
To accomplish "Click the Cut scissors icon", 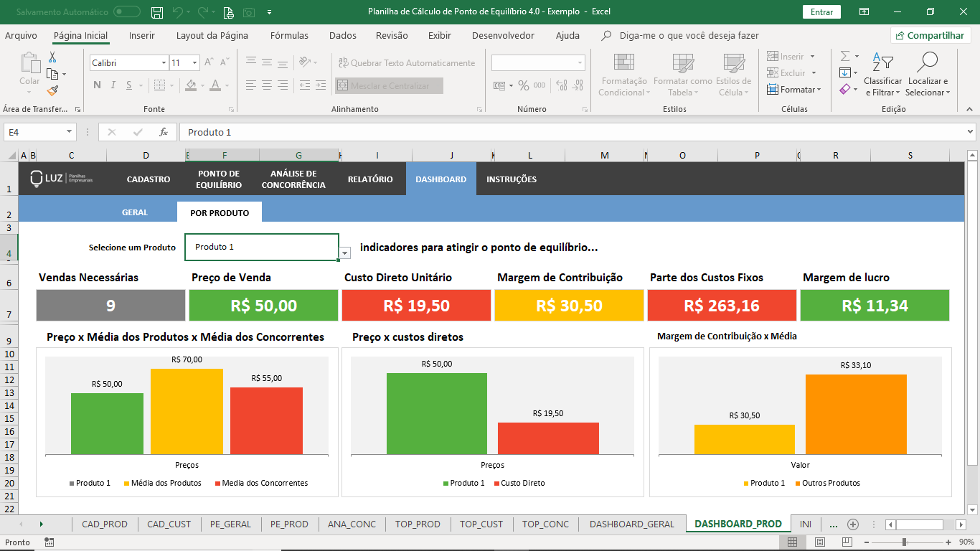I will (52, 57).
